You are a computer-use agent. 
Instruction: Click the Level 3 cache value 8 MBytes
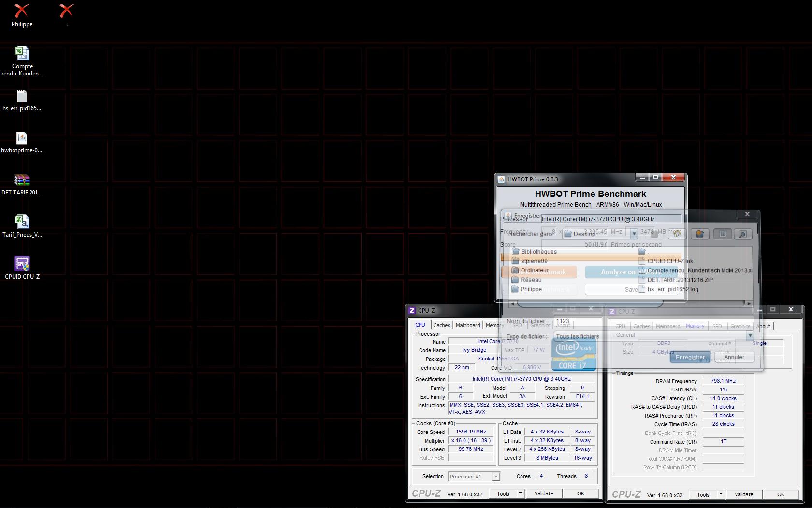(x=547, y=458)
